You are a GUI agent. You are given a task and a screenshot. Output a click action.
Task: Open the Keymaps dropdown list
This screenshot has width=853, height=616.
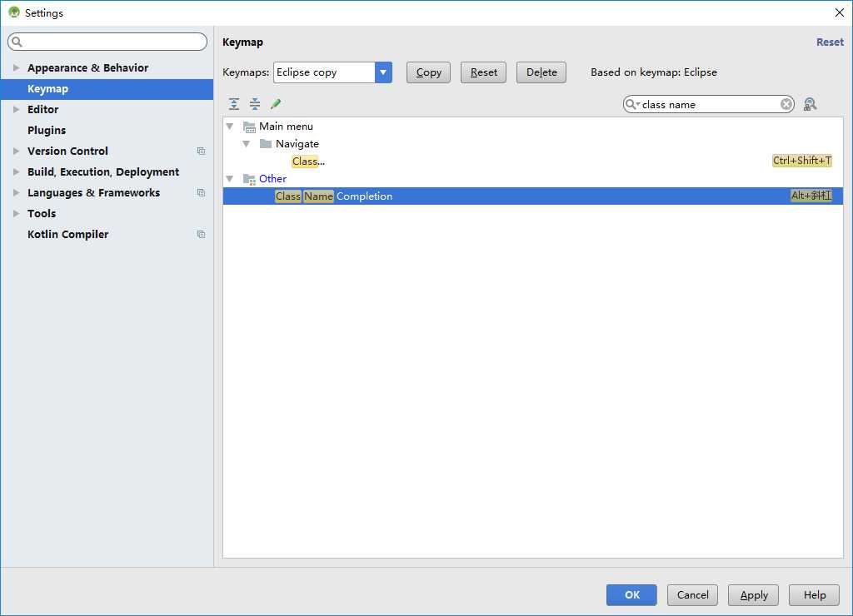pyautogui.click(x=383, y=72)
